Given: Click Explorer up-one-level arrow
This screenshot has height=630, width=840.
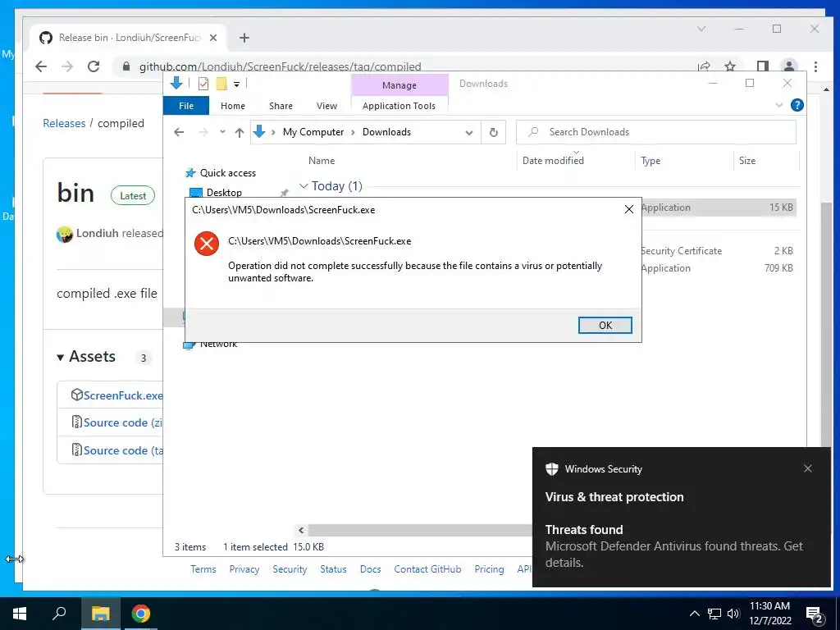Looking at the screenshot, I should coord(239,132).
